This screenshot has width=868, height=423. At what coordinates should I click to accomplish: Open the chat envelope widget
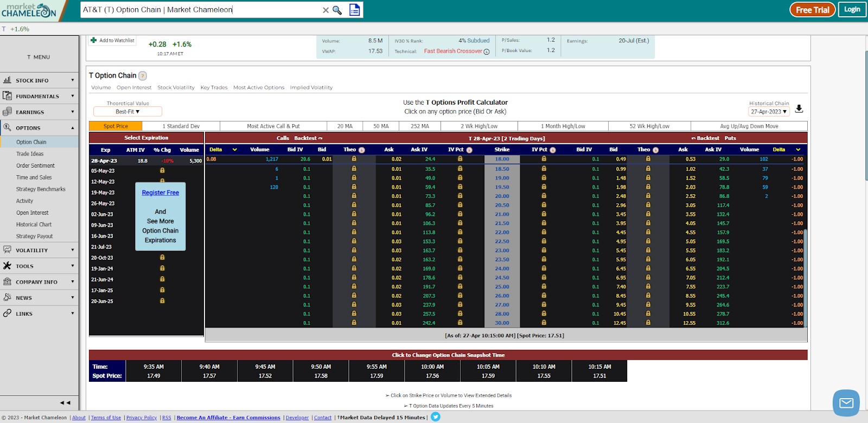click(x=846, y=403)
